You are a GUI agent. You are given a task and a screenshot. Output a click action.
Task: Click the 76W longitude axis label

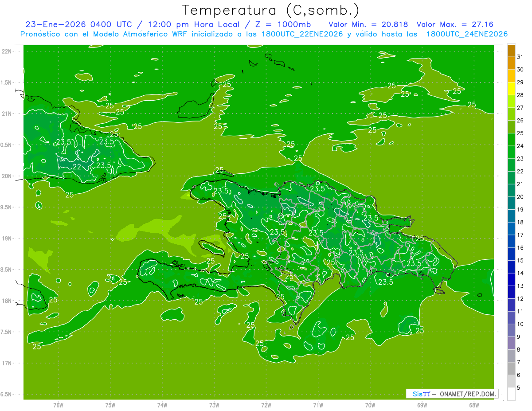pyautogui.click(x=58, y=405)
